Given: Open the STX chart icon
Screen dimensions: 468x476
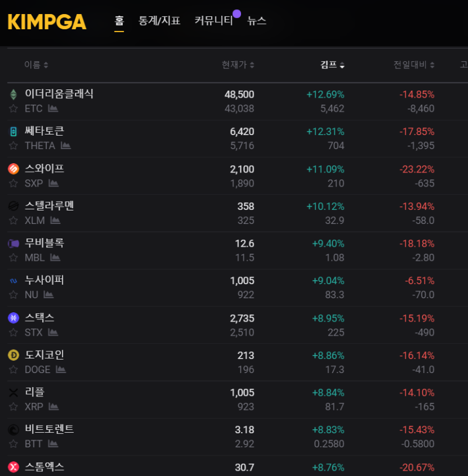Looking at the screenshot, I should coord(53,332).
